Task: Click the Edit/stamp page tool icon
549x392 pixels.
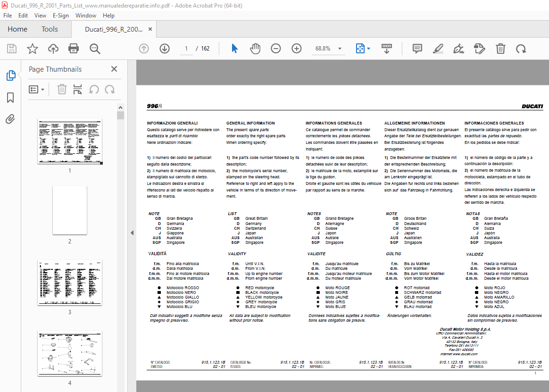Action: point(479,48)
